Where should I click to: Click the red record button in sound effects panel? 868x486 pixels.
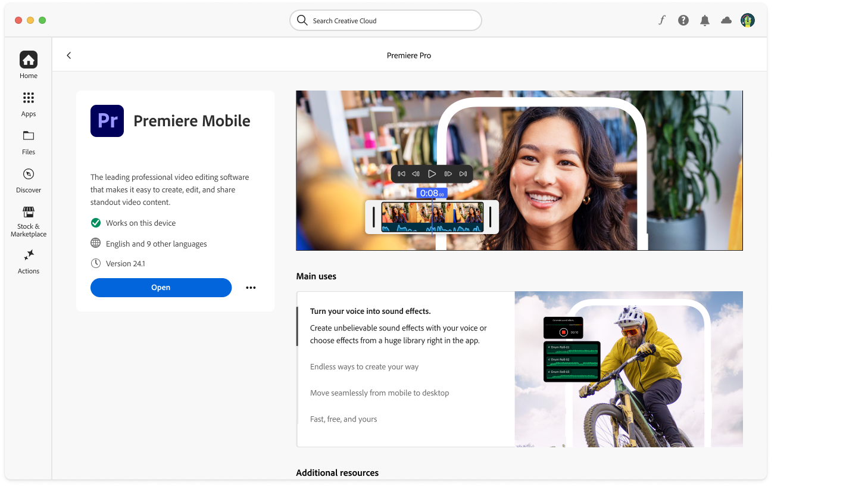563,332
